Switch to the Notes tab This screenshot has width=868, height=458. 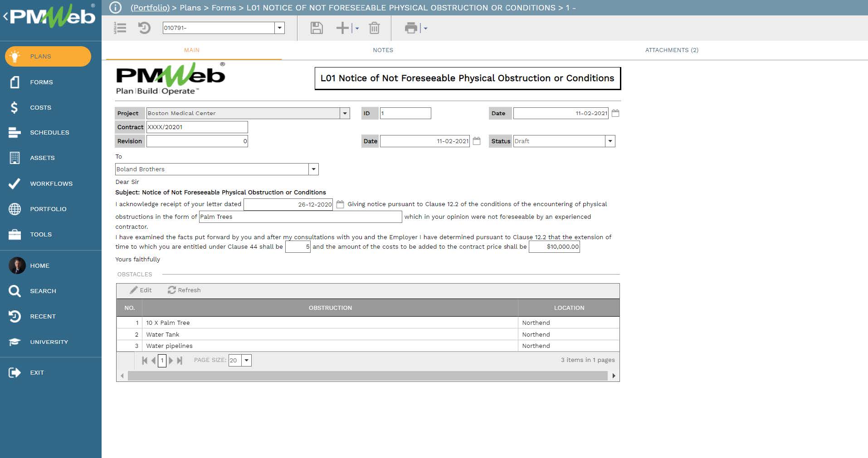pyautogui.click(x=383, y=50)
